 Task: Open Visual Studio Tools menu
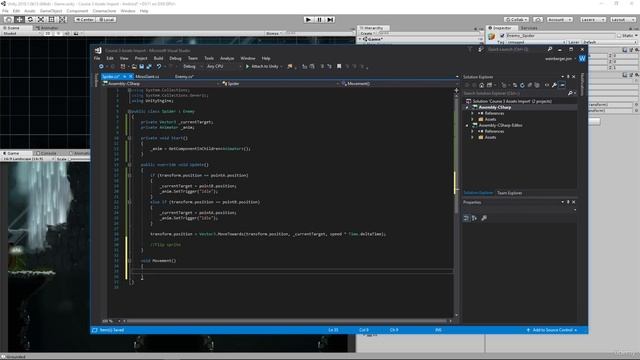[209, 58]
